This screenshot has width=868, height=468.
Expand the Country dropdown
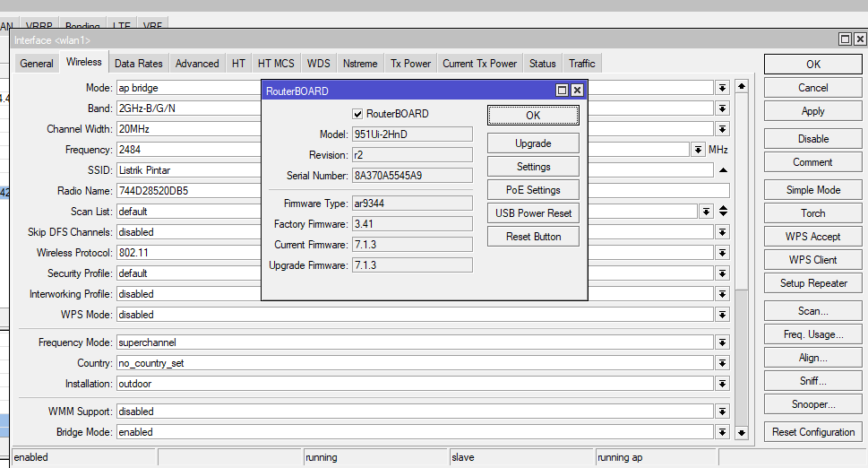(x=722, y=363)
